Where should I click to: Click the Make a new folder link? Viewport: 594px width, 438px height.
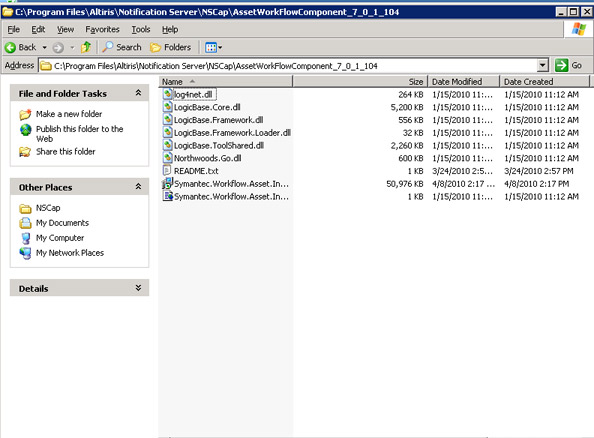coord(69,114)
